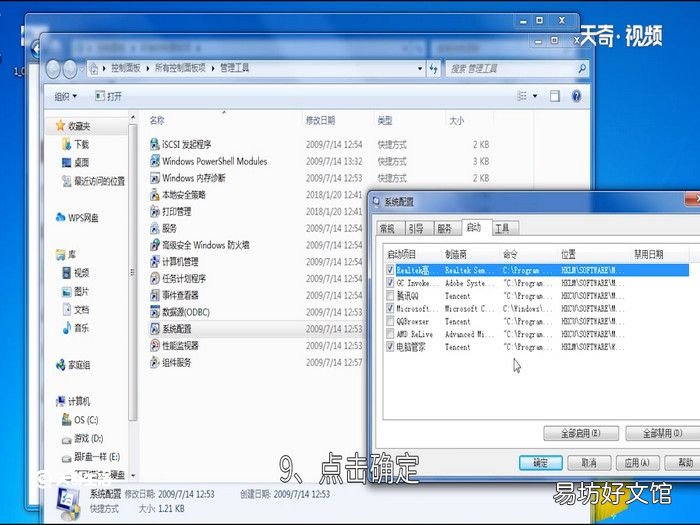700x525 pixels.
Task: Switch to the 工具 tab
Action: pos(503,229)
